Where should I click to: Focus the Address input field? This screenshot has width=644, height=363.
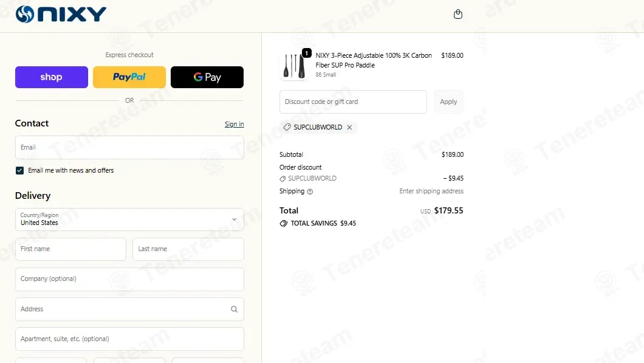129,309
